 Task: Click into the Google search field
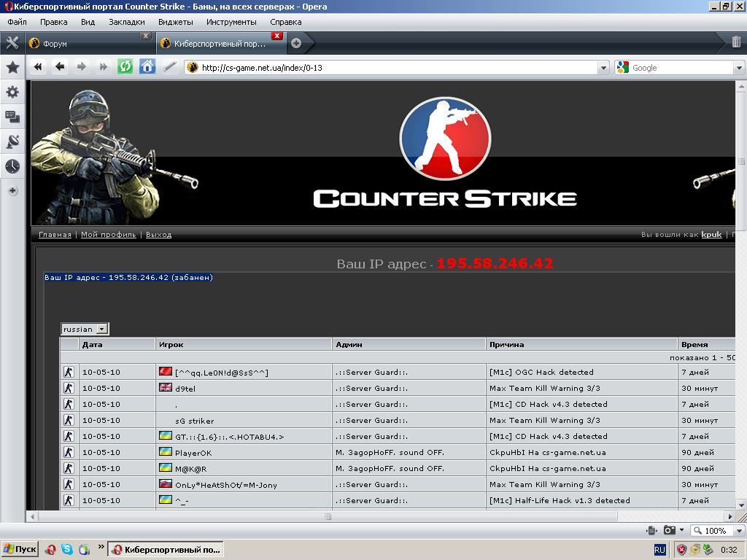(681, 68)
